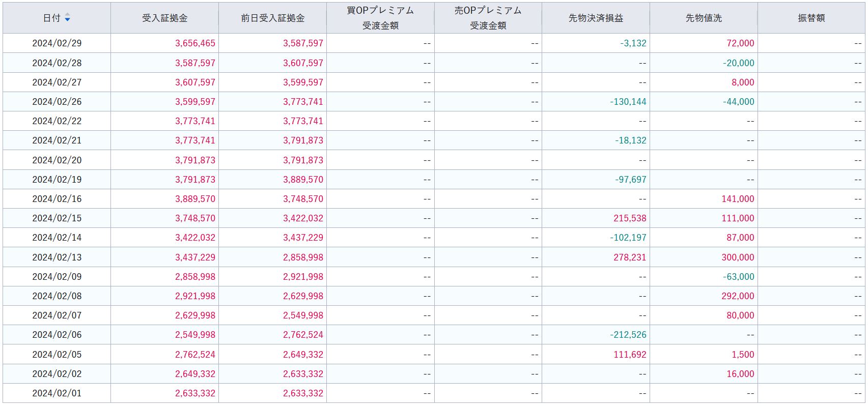Viewport: 868px width, 406px height.
Task: Select the 278,231 settlement profit value
Action: [x=630, y=257]
